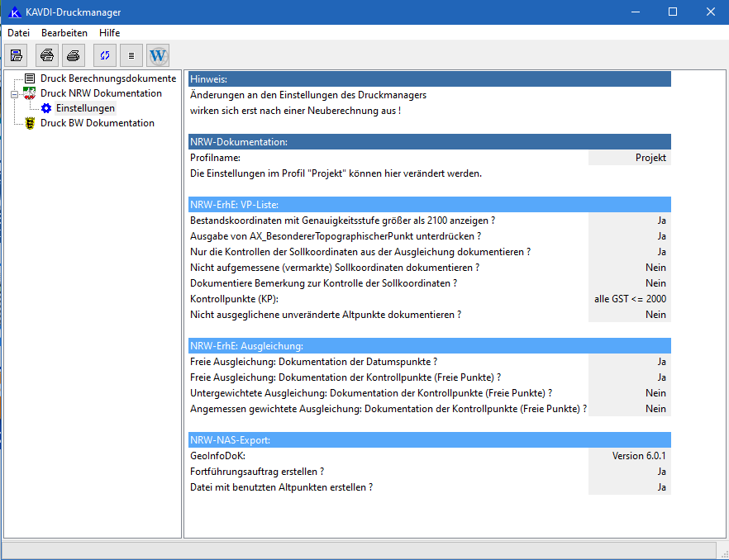Open the Kontrollpunkte 'alle GST <= 2000' selector
Viewport: 729px width, 560px height.
pos(629,299)
